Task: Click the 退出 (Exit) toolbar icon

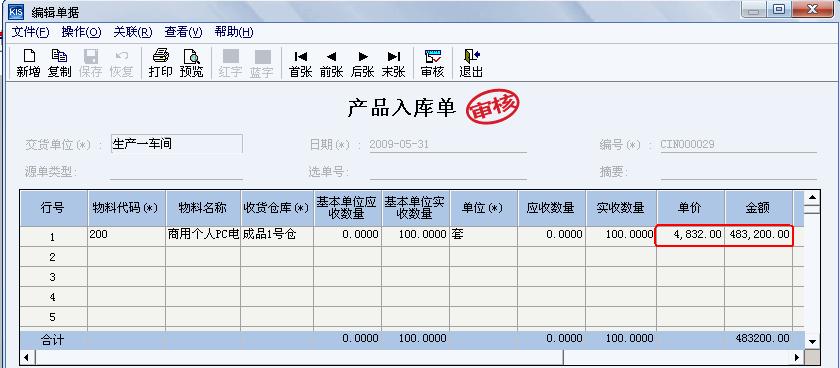Action: tap(471, 63)
